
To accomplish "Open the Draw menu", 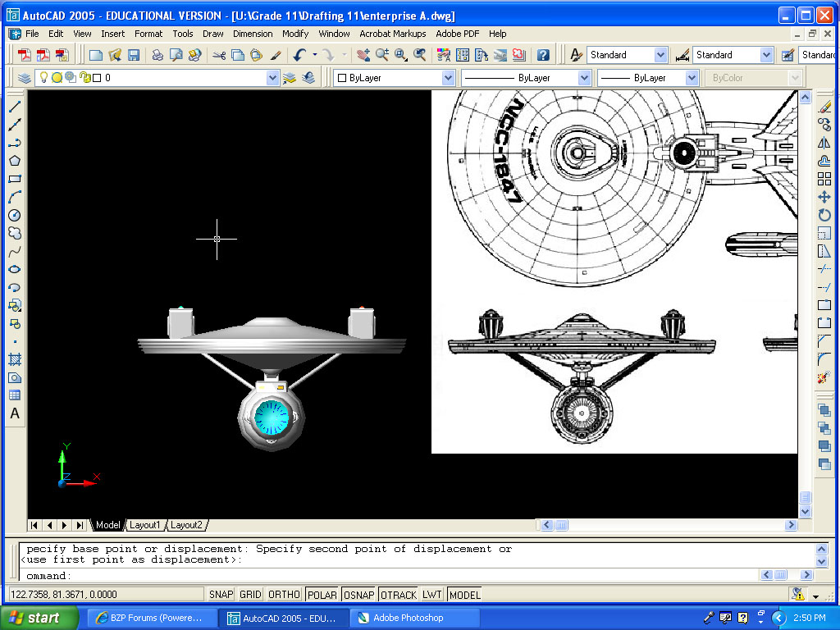I will point(212,34).
